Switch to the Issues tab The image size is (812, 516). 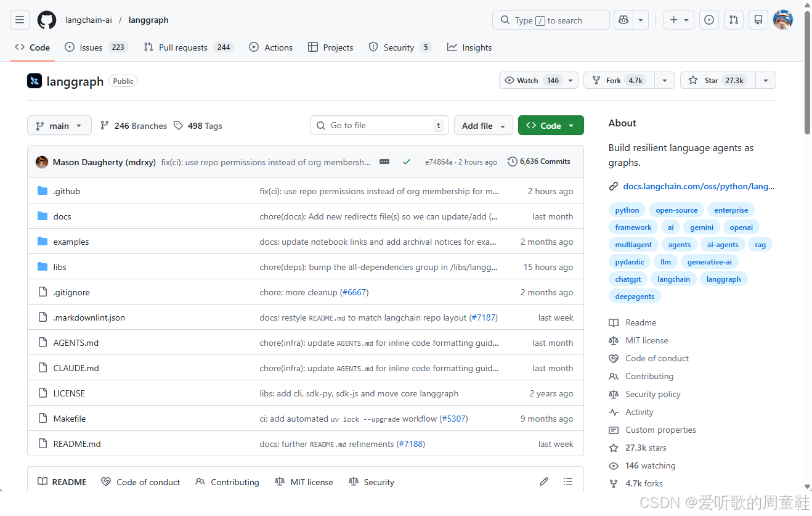(96, 47)
